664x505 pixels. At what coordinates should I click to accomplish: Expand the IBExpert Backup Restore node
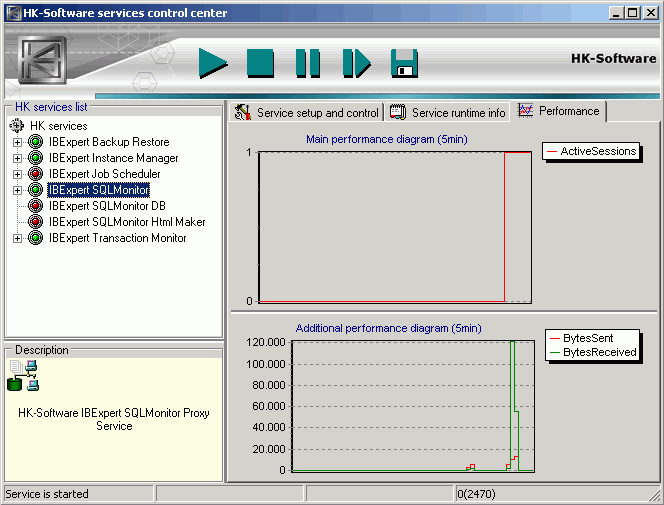coord(17,142)
